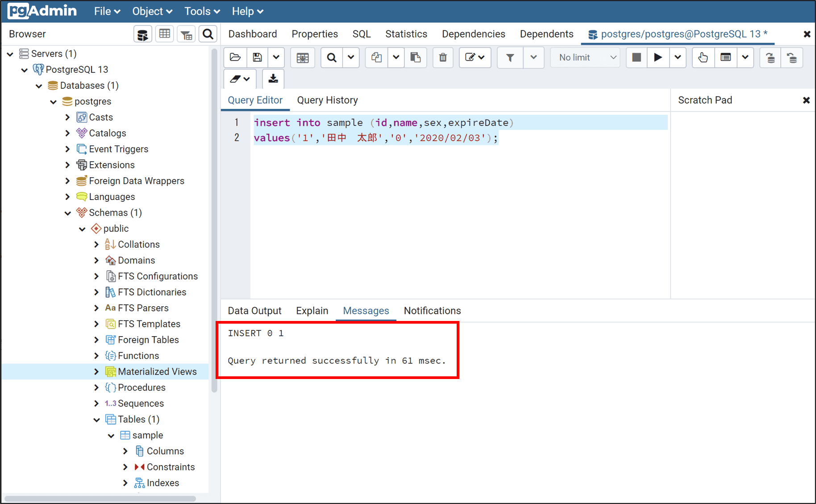Switch to the Dependents tab
The image size is (816, 504).
coord(547,34)
